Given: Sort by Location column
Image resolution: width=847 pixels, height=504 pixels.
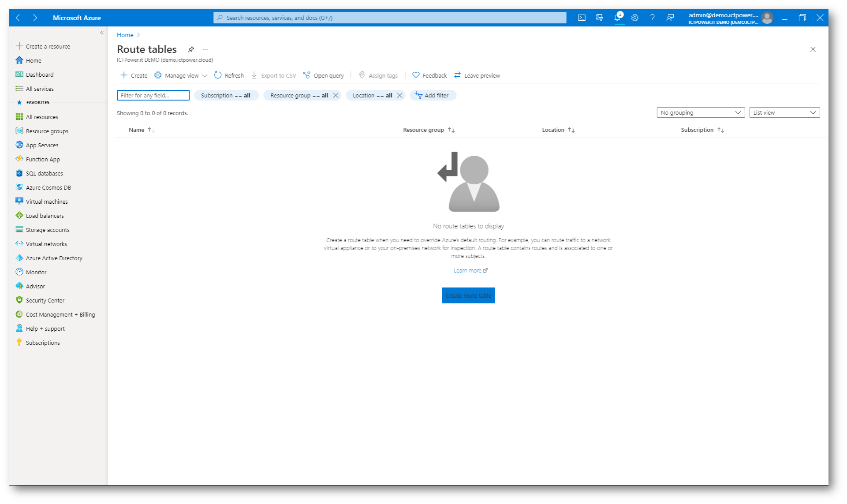Looking at the screenshot, I should click(x=558, y=130).
